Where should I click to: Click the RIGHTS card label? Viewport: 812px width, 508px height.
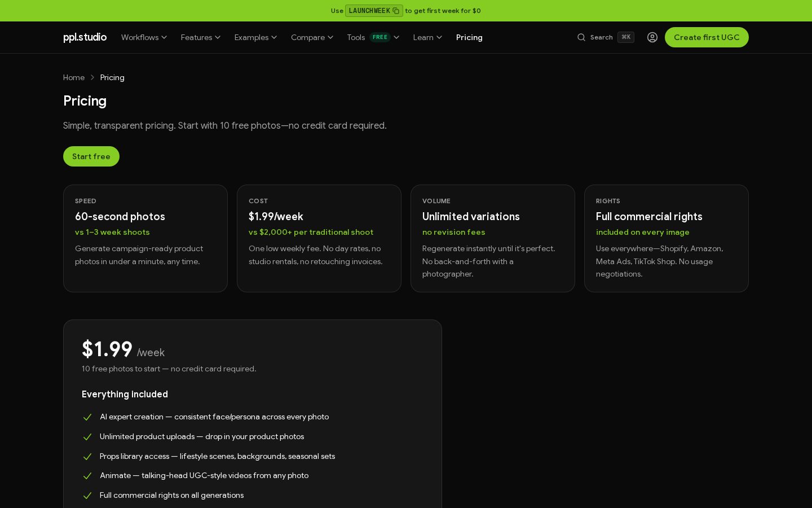pyautogui.click(x=608, y=201)
